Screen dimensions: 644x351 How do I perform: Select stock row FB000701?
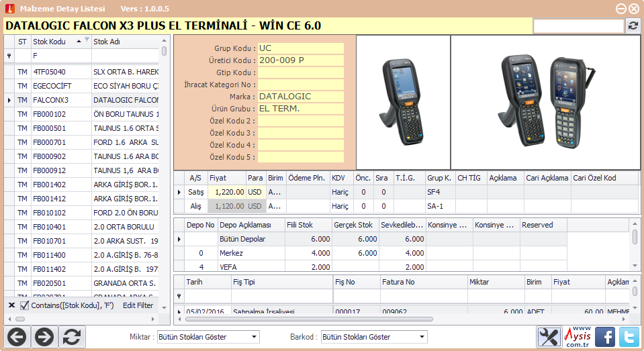tap(81, 142)
